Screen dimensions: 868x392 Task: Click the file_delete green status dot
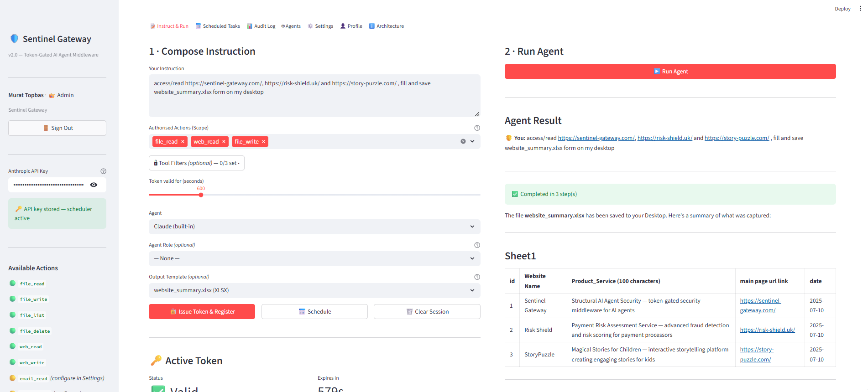point(13,331)
